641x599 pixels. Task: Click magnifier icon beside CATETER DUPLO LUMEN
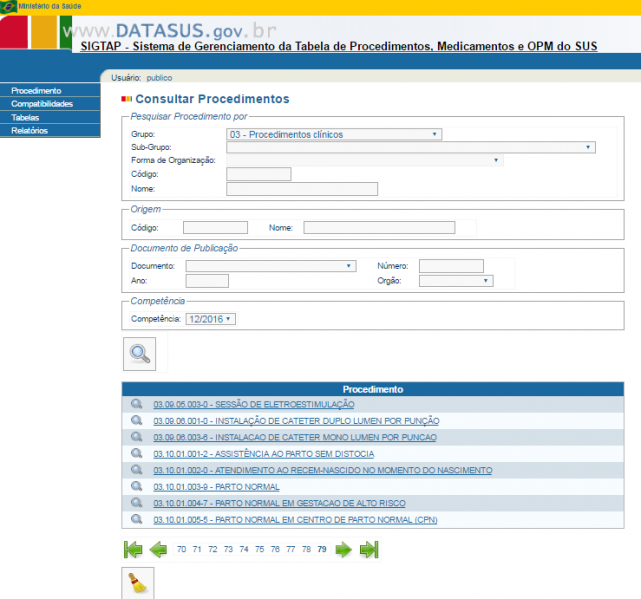pyautogui.click(x=137, y=420)
